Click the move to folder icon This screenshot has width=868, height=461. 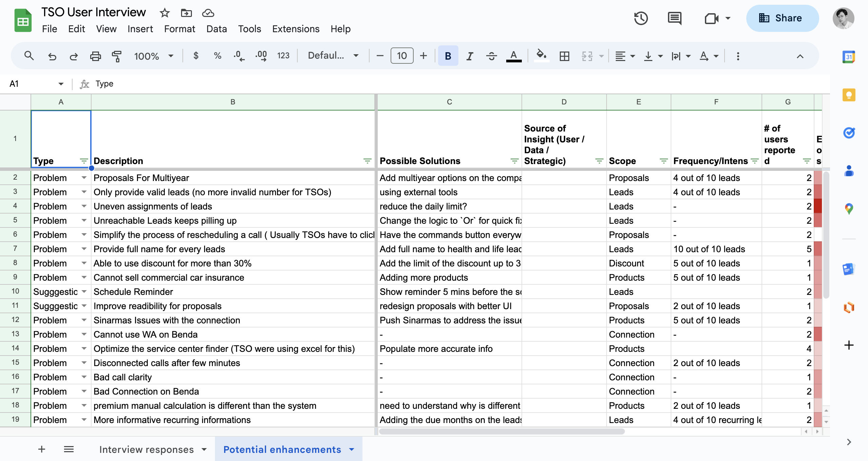point(186,13)
